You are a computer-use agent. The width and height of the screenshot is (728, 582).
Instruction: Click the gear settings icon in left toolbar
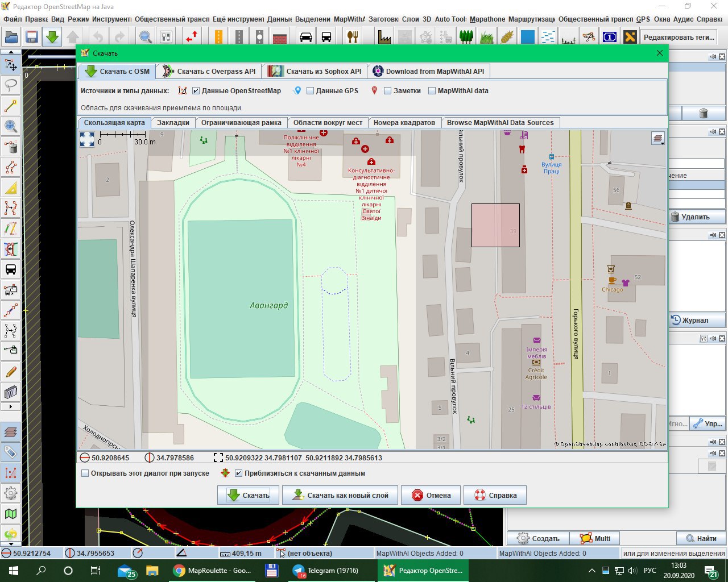point(11,493)
